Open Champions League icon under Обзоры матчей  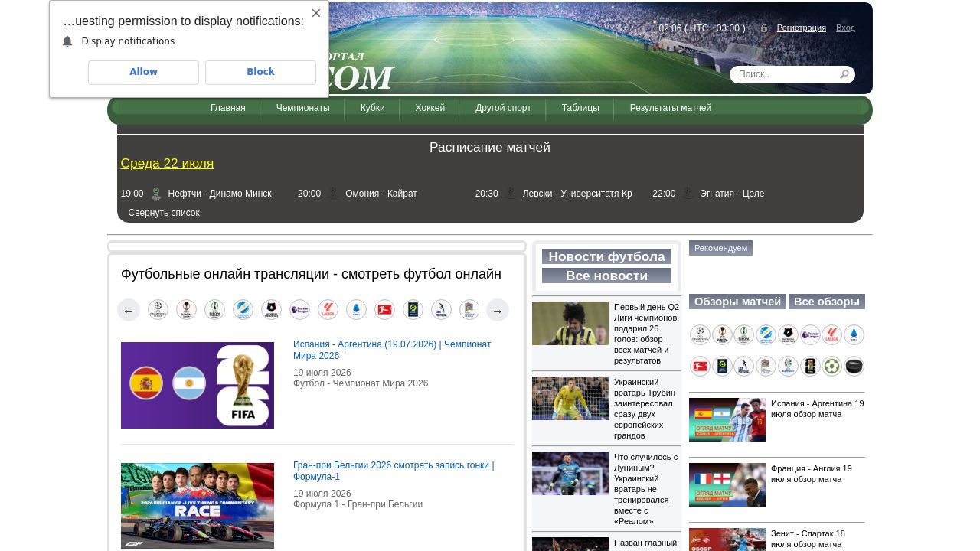tap(700, 335)
